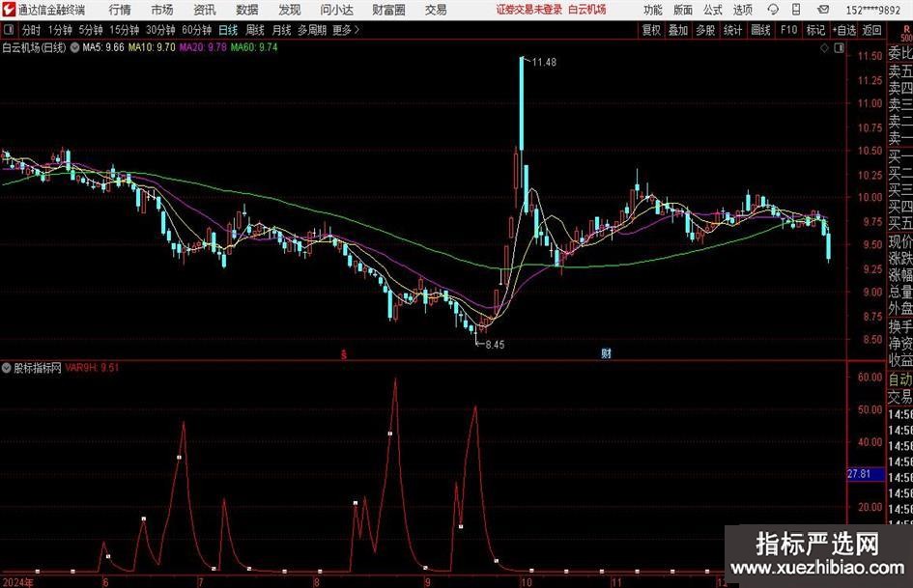Image resolution: width=913 pixels, height=588 pixels.
Task: Expand the 股标指标网 indicator dropdown
Action: [6, 368]
